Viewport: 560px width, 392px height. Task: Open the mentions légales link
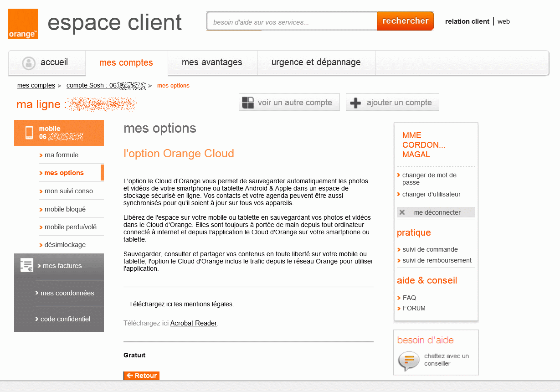208,304
